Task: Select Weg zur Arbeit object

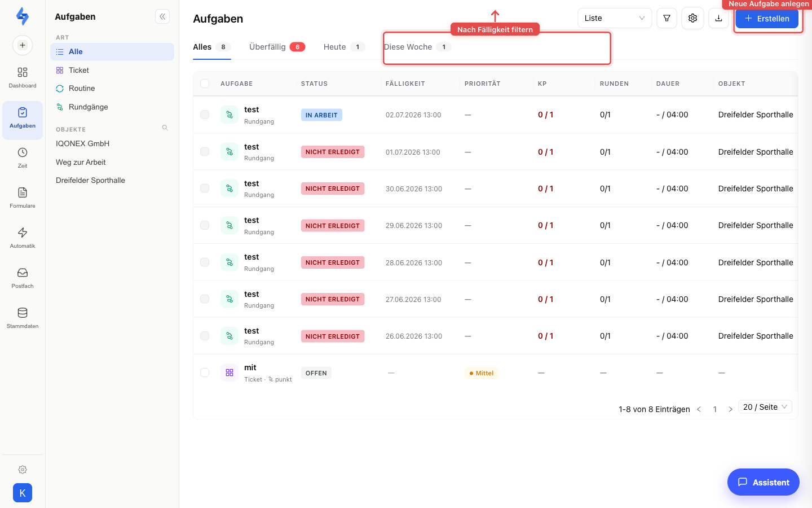Action: coord(81,162)
